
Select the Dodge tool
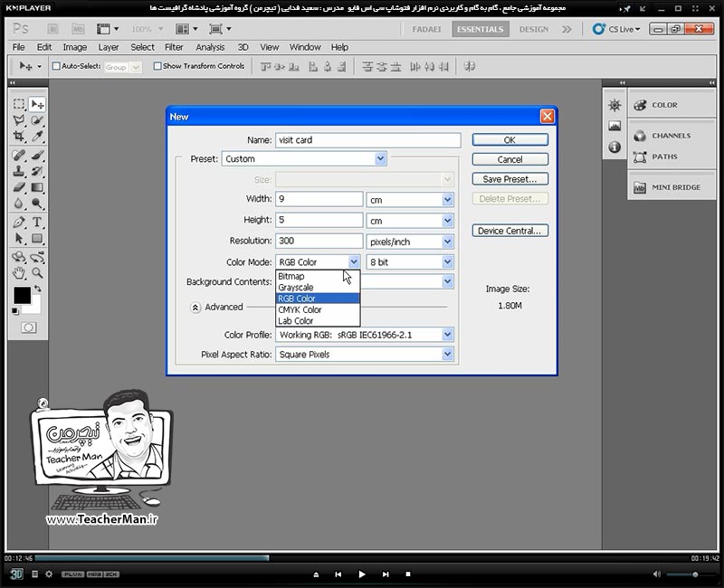pyautogui.click(x=37, y=204)
